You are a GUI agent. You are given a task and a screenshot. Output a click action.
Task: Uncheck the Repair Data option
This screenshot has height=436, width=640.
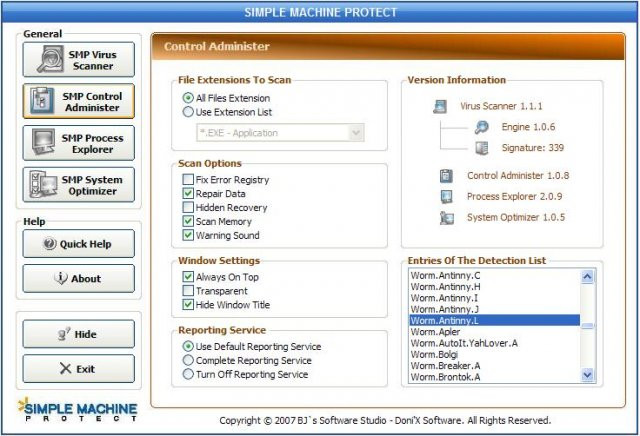(x=188, y=194)
